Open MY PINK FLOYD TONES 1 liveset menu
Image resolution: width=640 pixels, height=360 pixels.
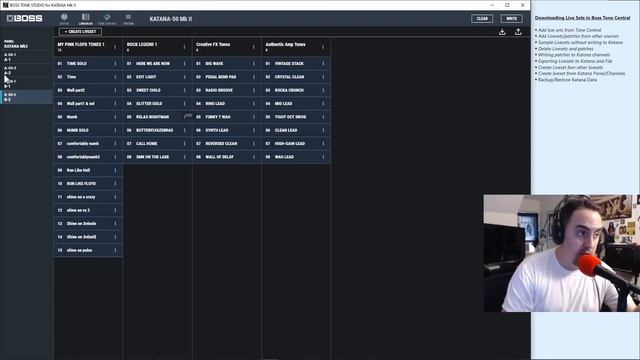tap(115, 47)
